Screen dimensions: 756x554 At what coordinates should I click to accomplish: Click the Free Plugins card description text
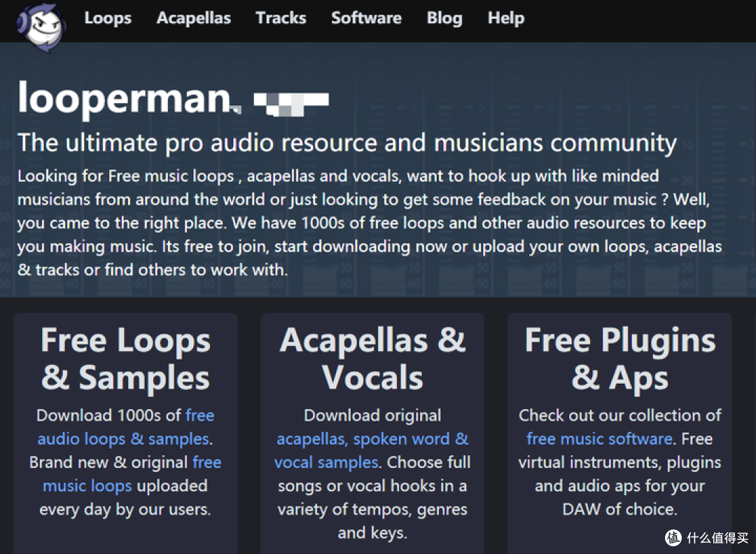point(620,462)
